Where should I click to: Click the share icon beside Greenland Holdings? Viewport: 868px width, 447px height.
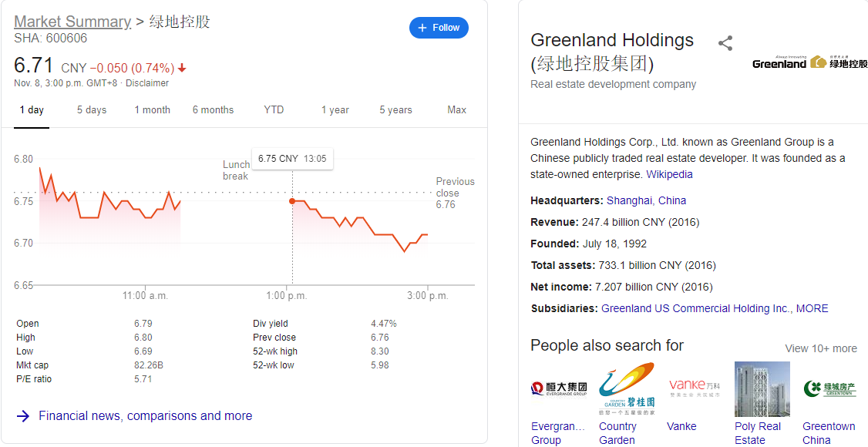click(x=725, y=43)
